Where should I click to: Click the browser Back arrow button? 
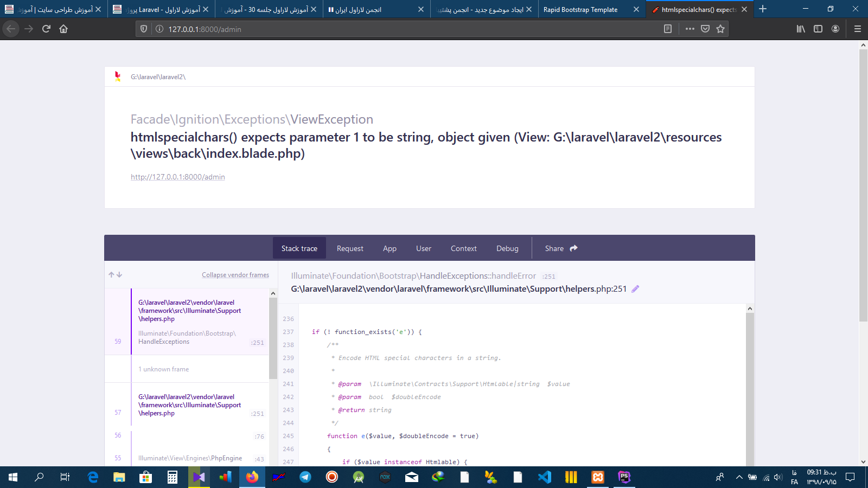coord(11,29)
